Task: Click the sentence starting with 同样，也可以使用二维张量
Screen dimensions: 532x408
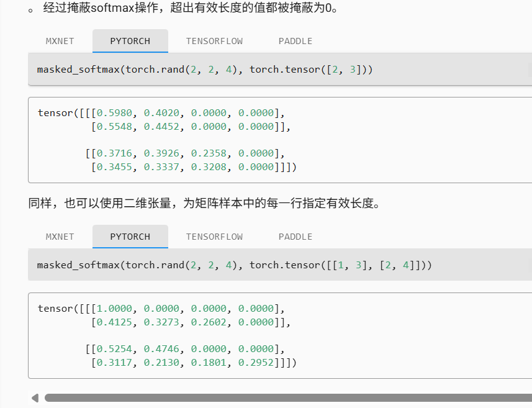Action: click(x=205, y=203)
